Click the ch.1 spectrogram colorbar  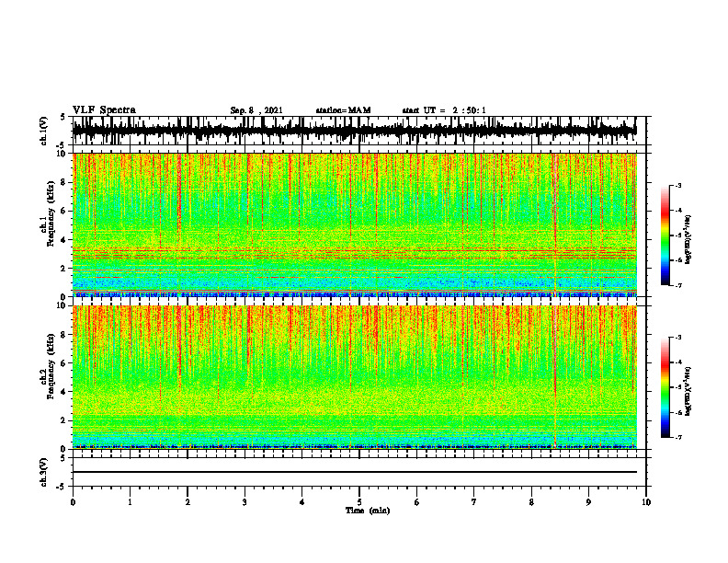point(665,236)
